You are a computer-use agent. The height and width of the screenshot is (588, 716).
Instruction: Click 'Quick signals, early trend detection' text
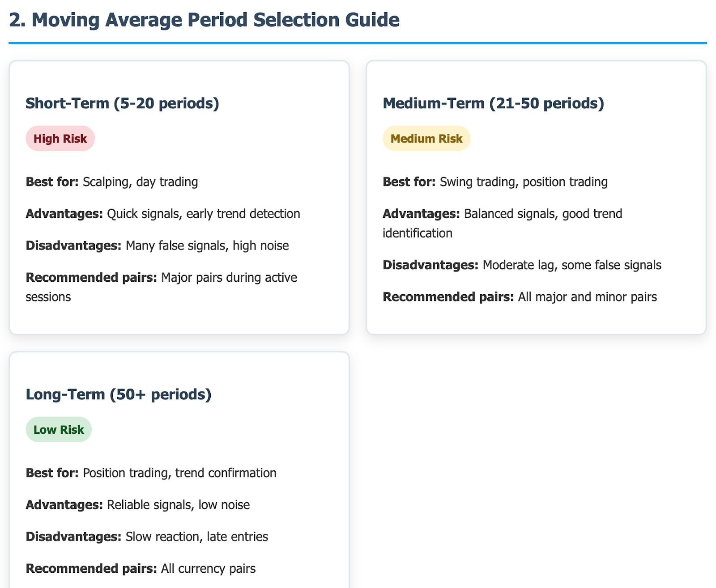(x=204, y=214)
